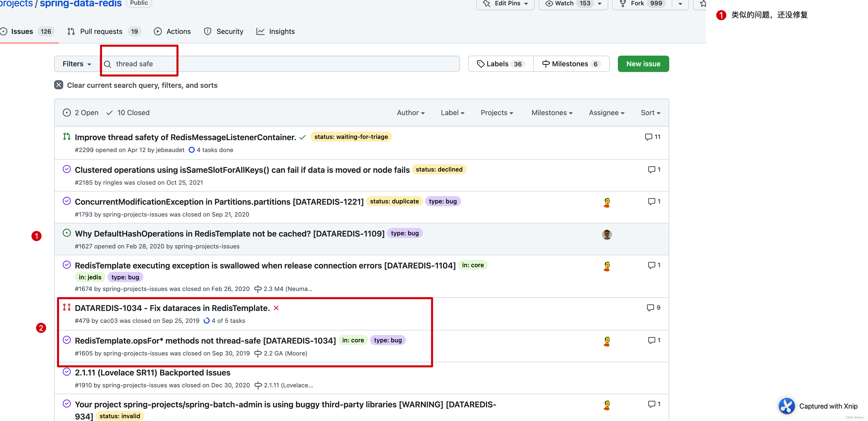Open 'Improve thread safety of RedisMessageListenerContainer' issue
The height and width of the screenshot is (421, 868).
pyautogui.click(x=185, y=138)
